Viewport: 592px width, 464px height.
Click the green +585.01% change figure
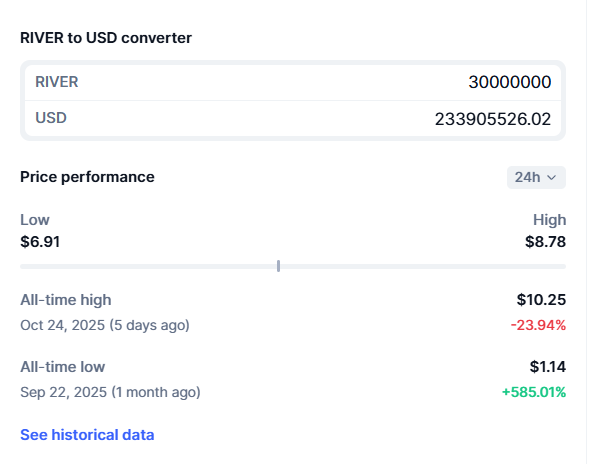click(x=534, y=392)
